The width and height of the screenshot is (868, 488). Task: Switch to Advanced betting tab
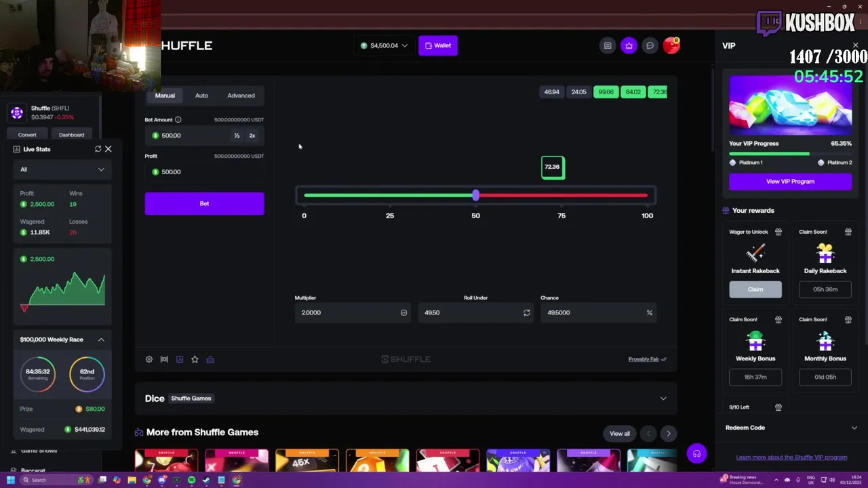pyautogui.click(x=241, y=96)
